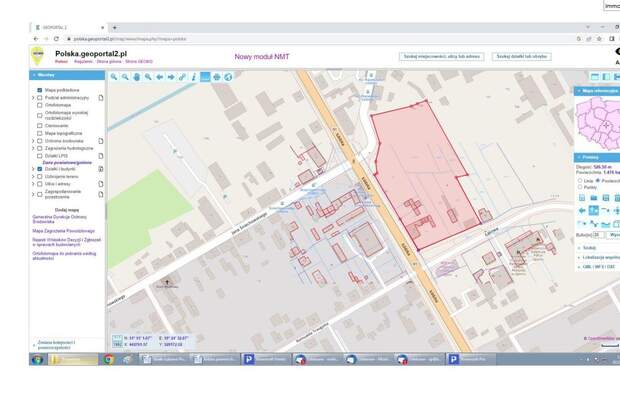Click the info identify tool icon

coord(193,77)
